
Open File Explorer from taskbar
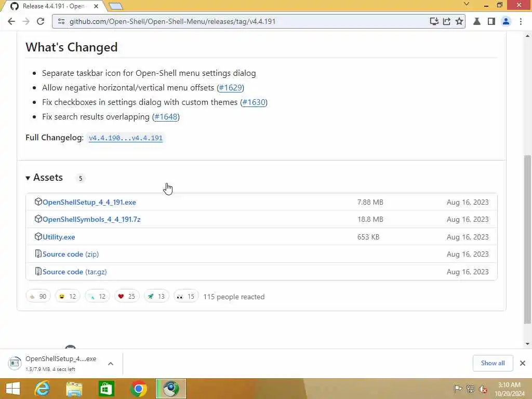point(74,389)
